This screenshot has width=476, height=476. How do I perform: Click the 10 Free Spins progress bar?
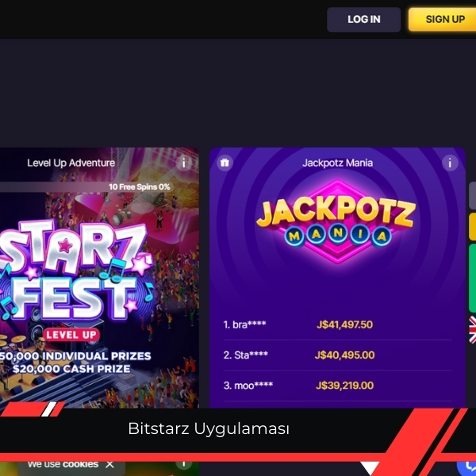pyautogui.click(x=86, y=186)
